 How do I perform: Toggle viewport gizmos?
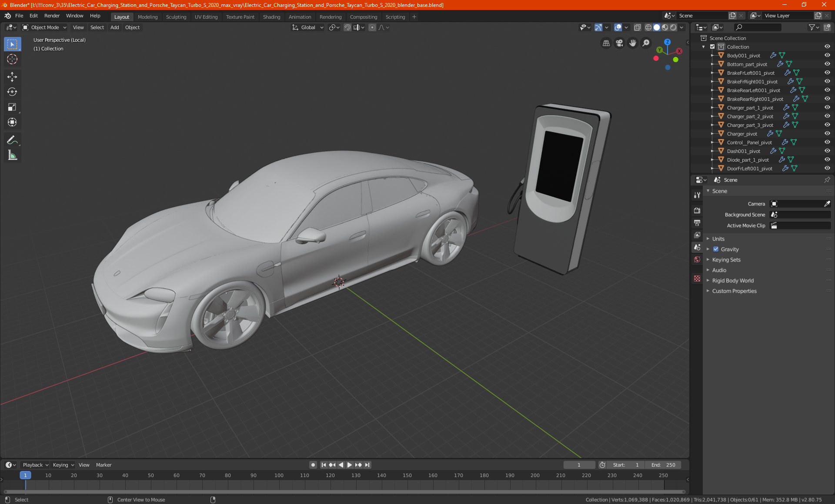click(x=598, y=27)
